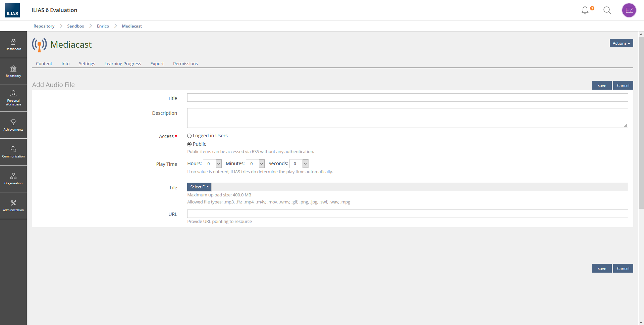Click the search magnifier icon
The width and height of the screenshot is (644, 325).
607,10
